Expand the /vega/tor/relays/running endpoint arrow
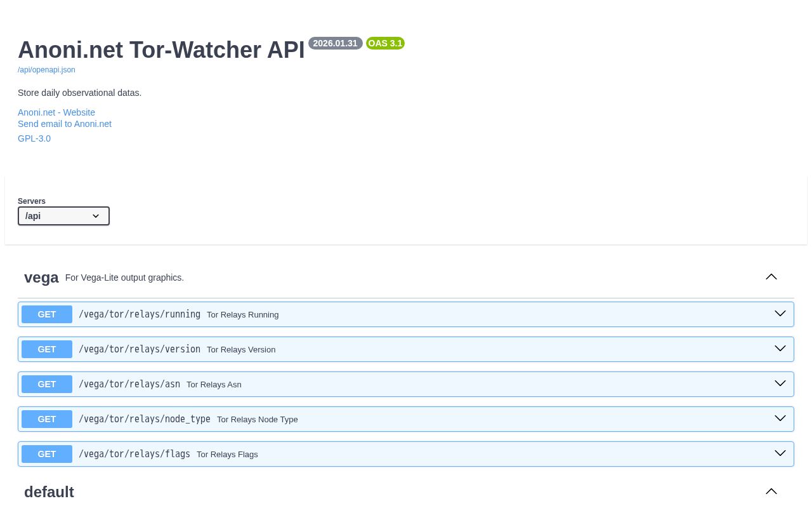This screenshot has height=508, width=812. coord(780,314)
